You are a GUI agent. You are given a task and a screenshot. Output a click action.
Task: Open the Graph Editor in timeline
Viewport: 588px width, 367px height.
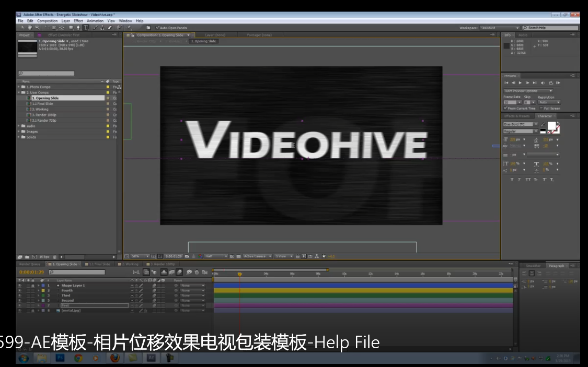click(x=204, y=273)
